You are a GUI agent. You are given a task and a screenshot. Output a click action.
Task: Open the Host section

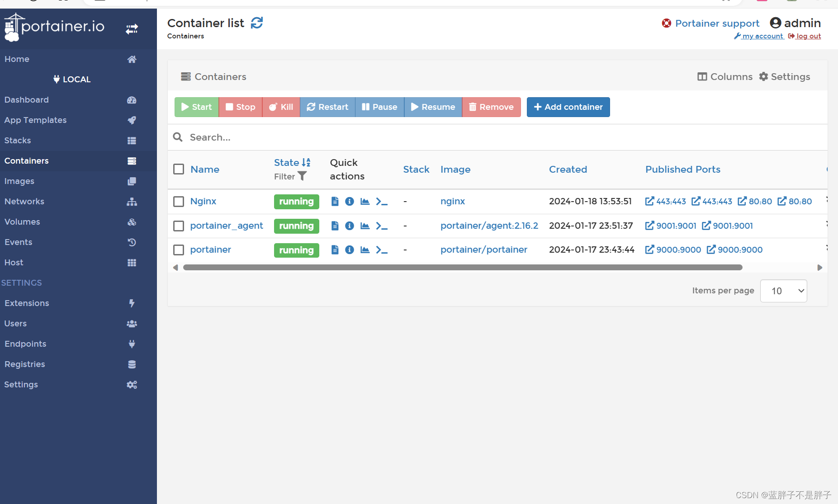pyautogui.click(x=78, y=263)
